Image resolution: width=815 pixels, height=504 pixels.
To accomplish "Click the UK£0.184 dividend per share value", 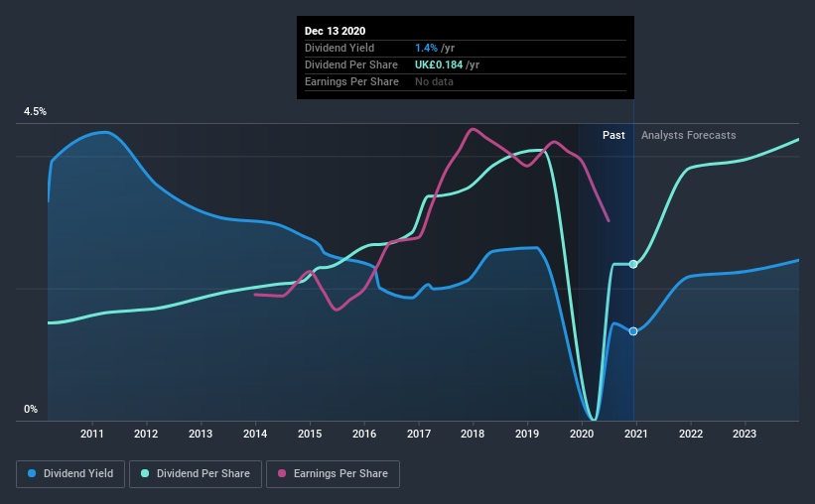I will [439, 64].
